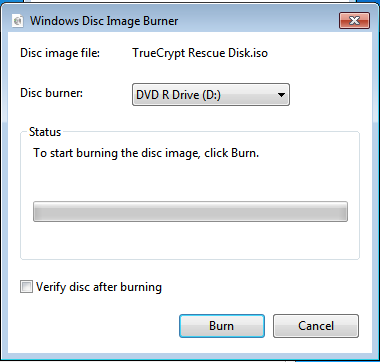Image resolution: width=380 pixels, height=362 pixels.
Task: Start burning with the Burn button
Action: coord(222,326)
